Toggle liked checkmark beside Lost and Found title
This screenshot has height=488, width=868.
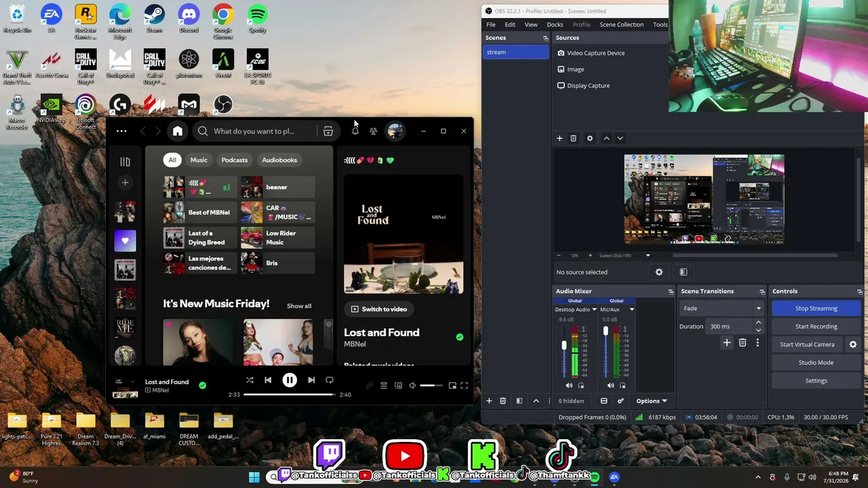coord(460,337)
